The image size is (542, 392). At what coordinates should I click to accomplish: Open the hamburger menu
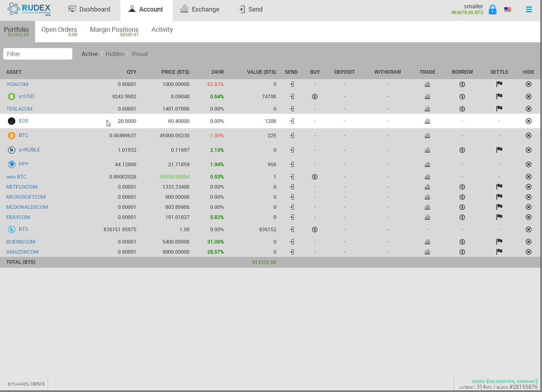529,9
